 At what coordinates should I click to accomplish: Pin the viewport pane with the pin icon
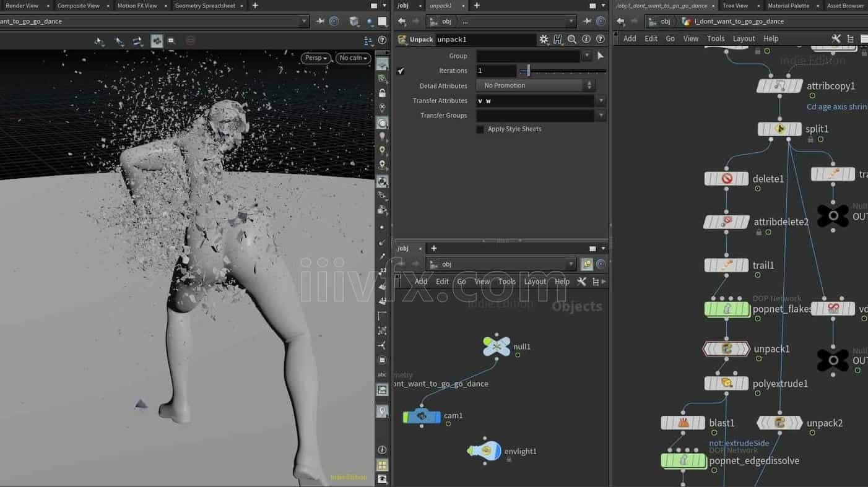[x=320, y=21]
